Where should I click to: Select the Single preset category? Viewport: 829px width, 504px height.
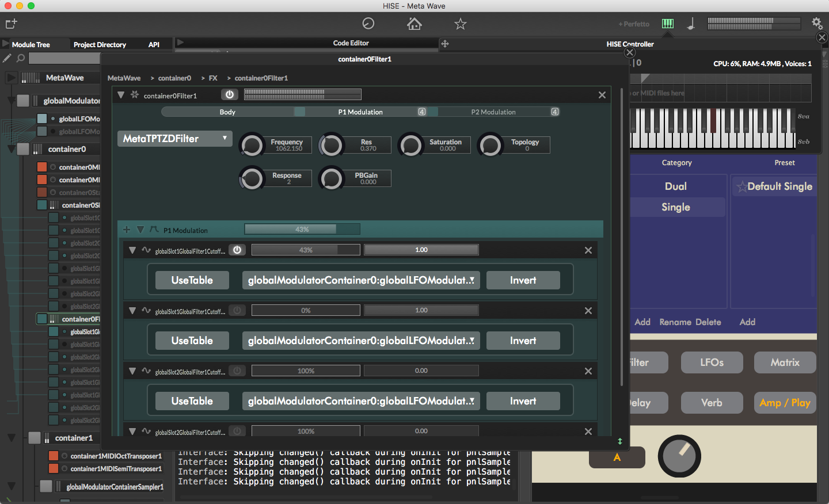676,207
